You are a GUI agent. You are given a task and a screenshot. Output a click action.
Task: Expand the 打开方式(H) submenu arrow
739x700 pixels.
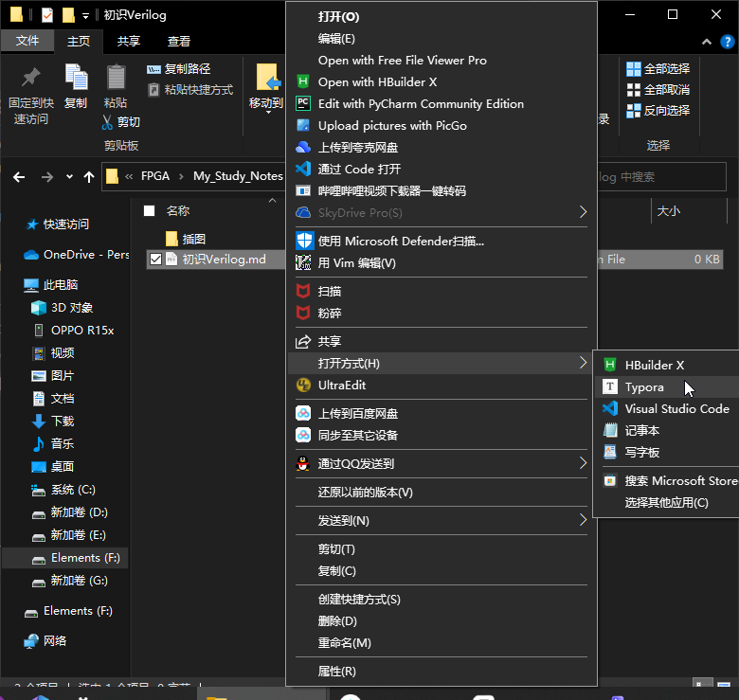point(583,363)
